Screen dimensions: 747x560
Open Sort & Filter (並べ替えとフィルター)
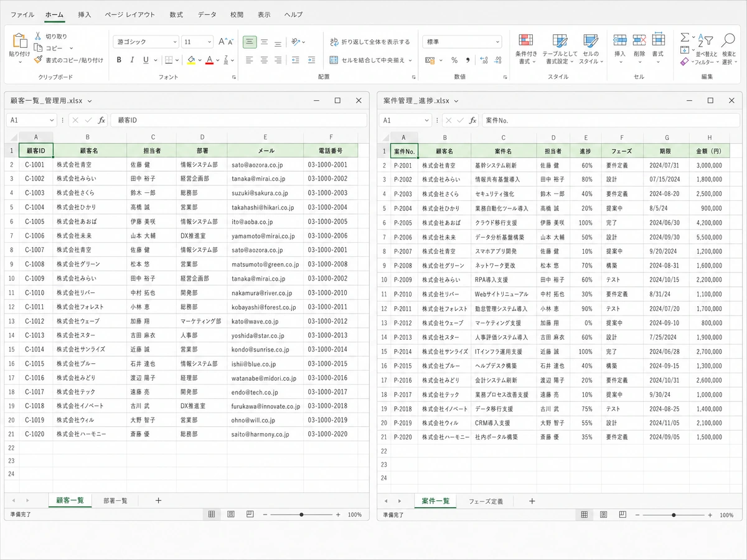point(706,49)
